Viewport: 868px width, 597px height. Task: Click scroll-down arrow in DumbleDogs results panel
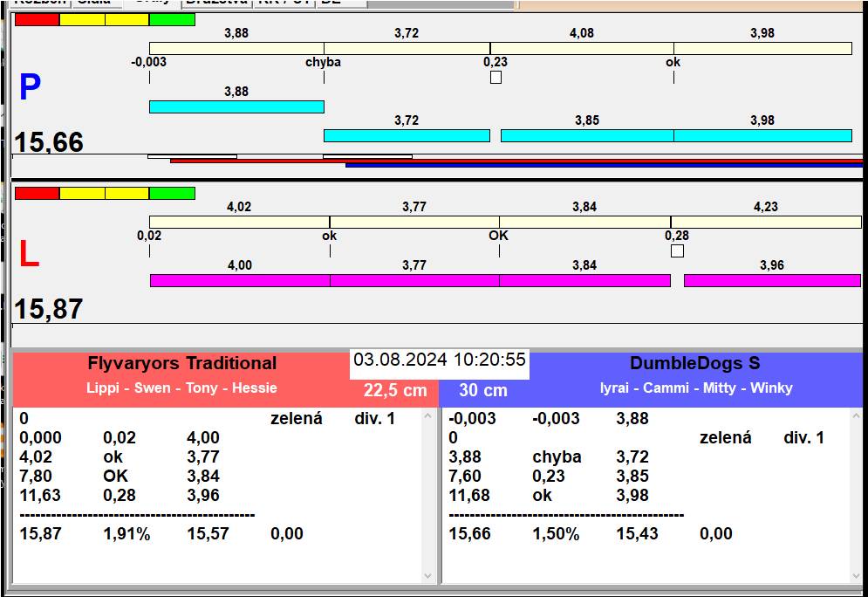click(x=855, y=575)
